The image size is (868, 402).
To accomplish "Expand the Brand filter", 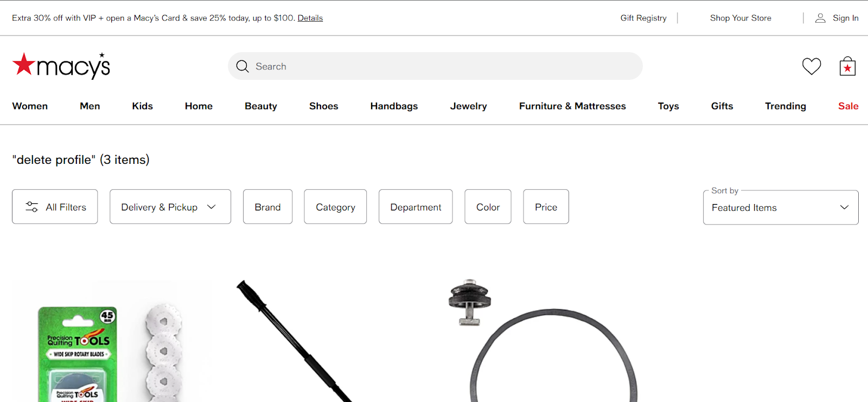I will click(x=267, y=207).
